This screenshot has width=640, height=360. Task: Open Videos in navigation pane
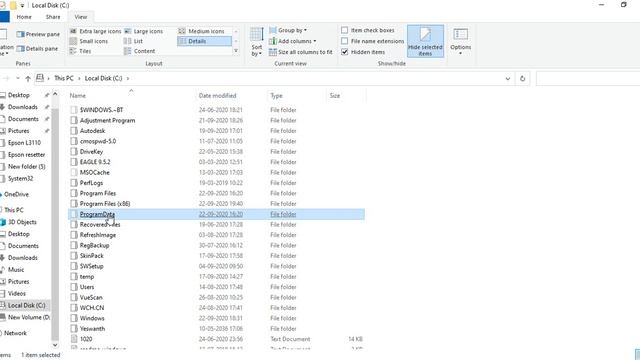(x=17, y=293)
